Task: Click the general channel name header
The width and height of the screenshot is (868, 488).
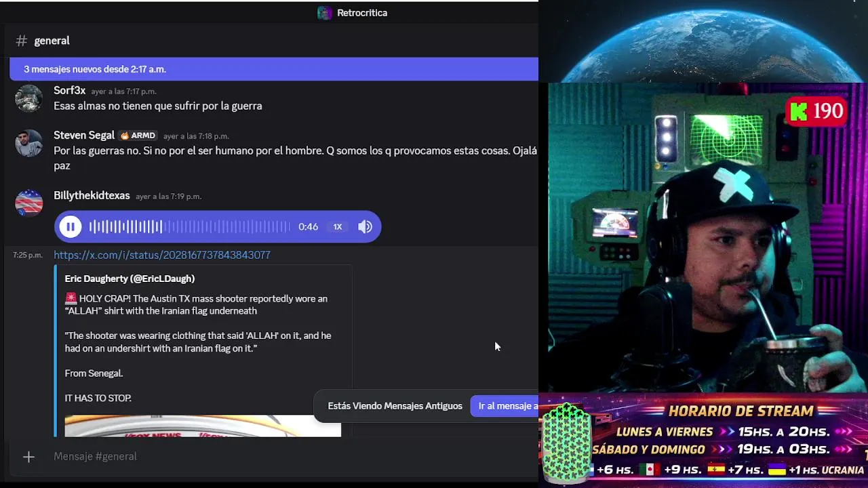Action: point(52,41)
